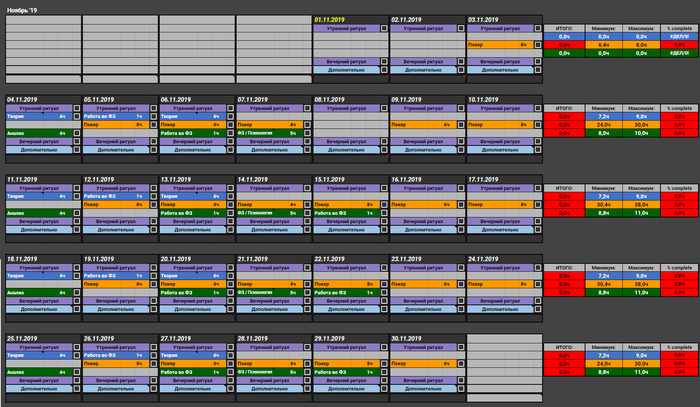Select the Дополнительно cell on 08.11.2019
Image resolution: width=700 pixels, height=407 pixels.
coord(346,150)
